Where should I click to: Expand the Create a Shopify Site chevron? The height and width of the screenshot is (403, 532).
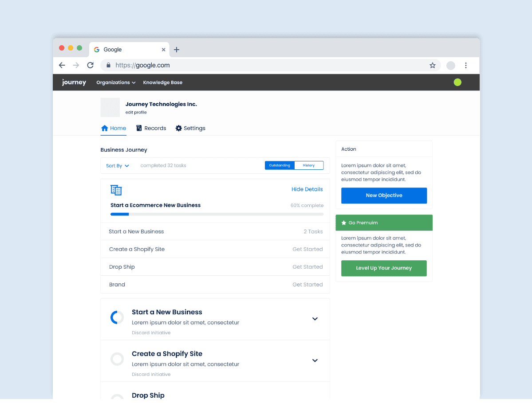coord(315,360)
